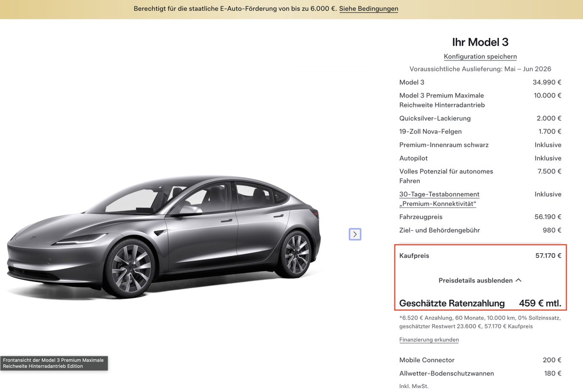Collapse price details via Preisdetails ausblenden

tap(480, 280)
